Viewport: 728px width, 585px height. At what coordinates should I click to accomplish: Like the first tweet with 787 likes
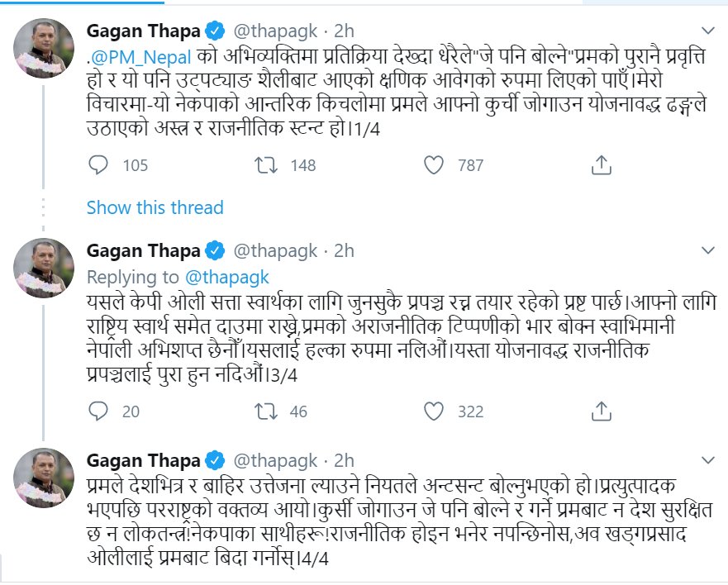click(435, 165)
